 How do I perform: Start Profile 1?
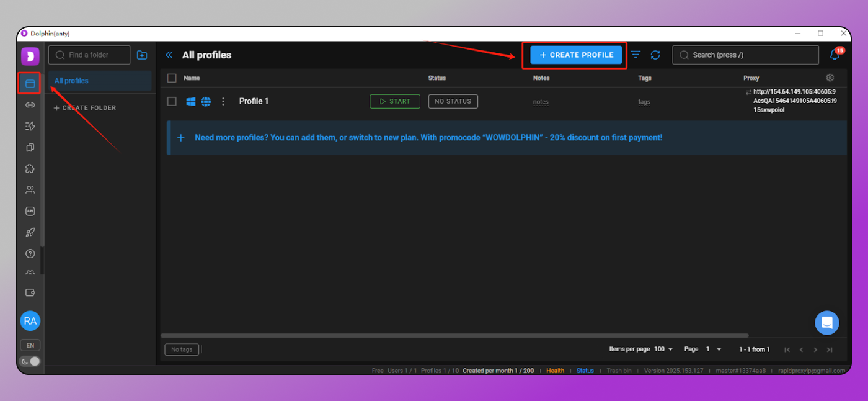click(x=395, y=101)
